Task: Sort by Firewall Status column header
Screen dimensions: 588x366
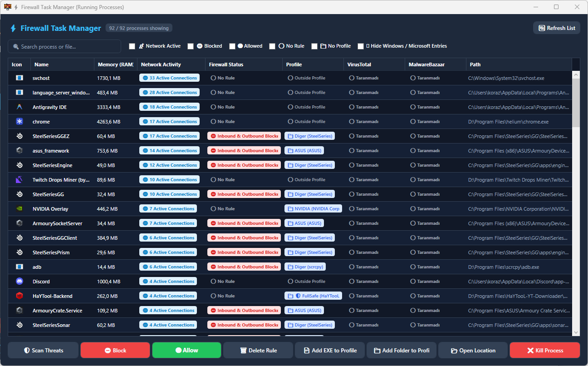Action: coord(244,64)
